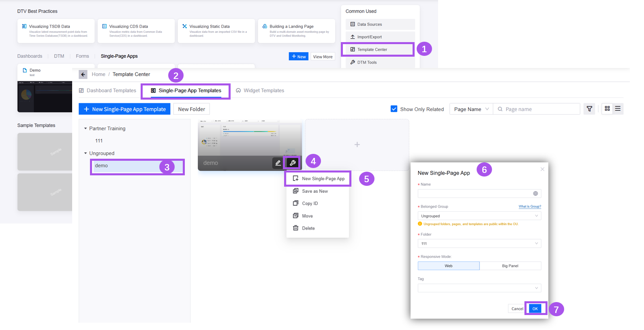The image size is (644, 330).
Task: Open the Belonged Group dropdown
Action: point(479,216)
